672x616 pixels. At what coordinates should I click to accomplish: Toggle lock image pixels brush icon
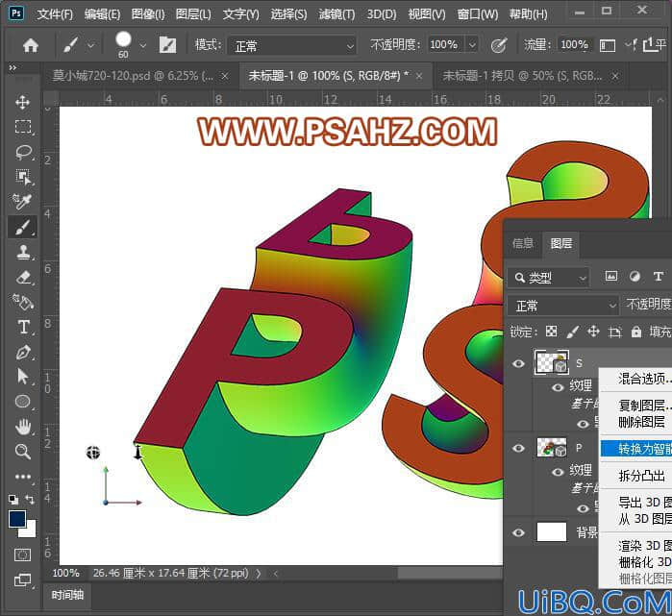pos(573,332)
